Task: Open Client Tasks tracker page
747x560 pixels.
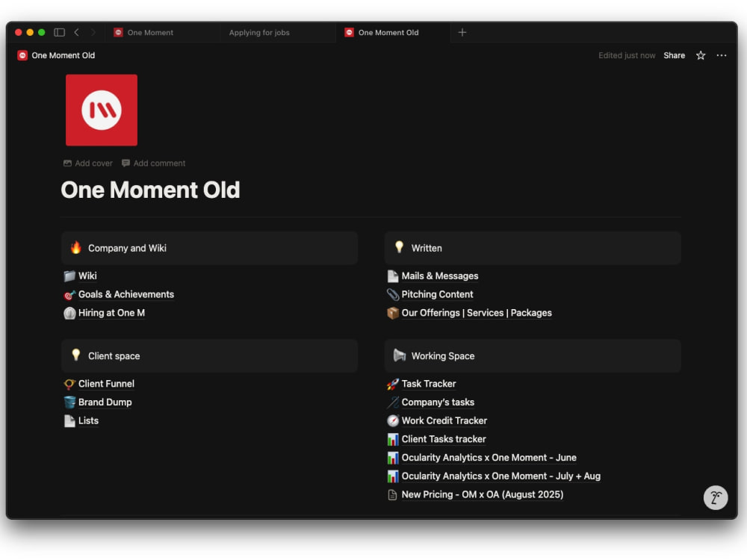Action: click(444, 439)
